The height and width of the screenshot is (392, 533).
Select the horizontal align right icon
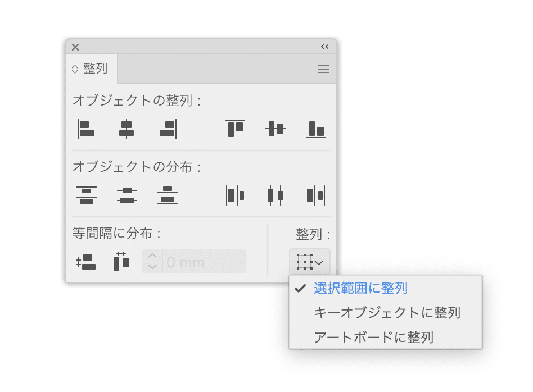coord(166,129)
